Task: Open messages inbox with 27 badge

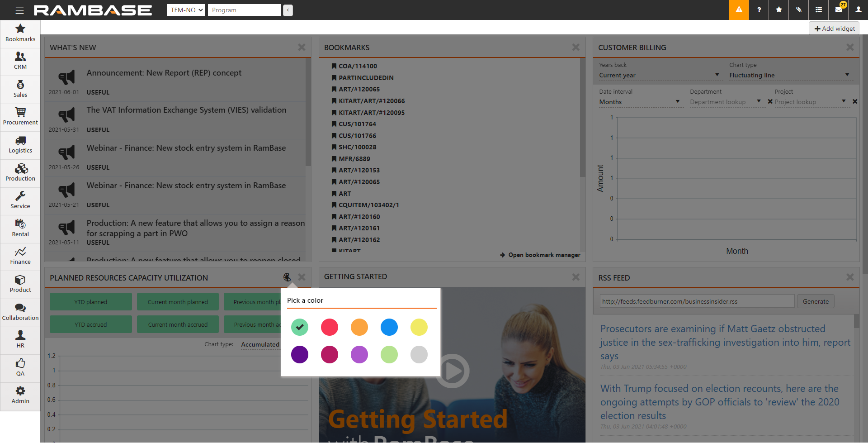Action: tap(839, 10)
